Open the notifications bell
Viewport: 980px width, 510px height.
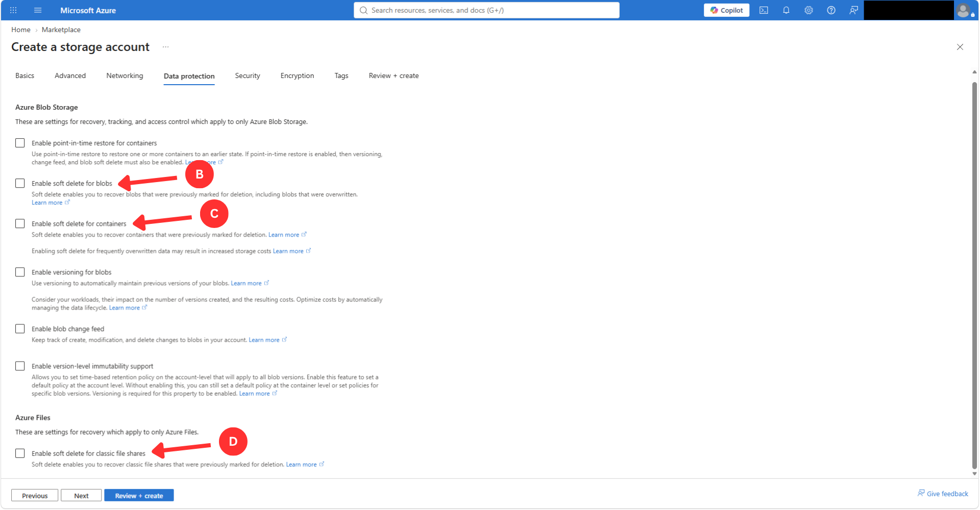tap(786, 10)
